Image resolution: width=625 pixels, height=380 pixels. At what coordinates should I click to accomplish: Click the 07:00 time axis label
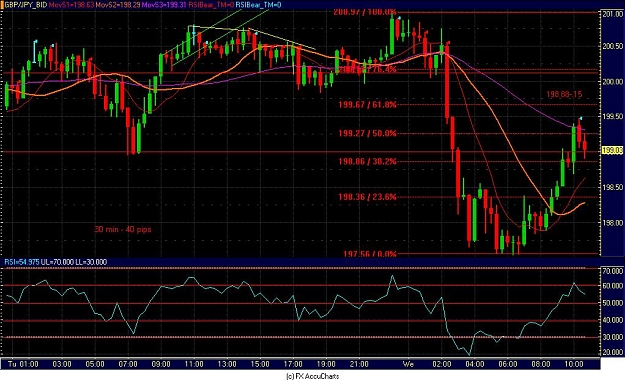128,364
